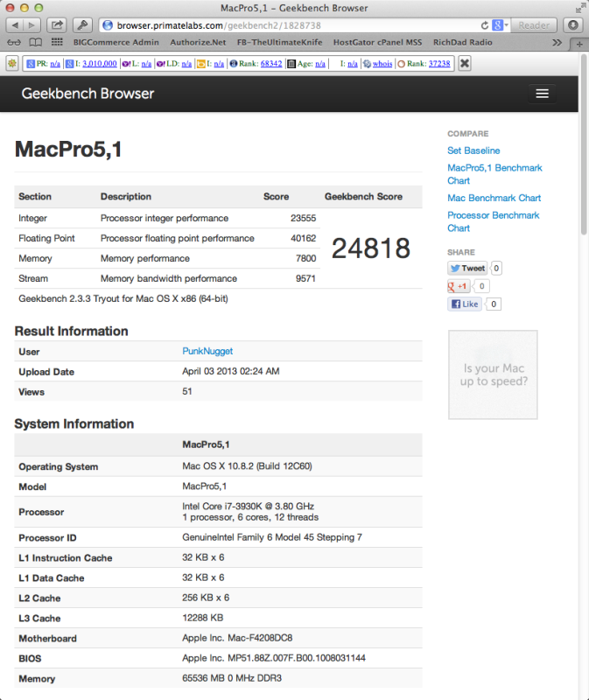This screenshot has height=700, width=589.
Task: Open Top Sites grid icon
Action: pos(57,42)
